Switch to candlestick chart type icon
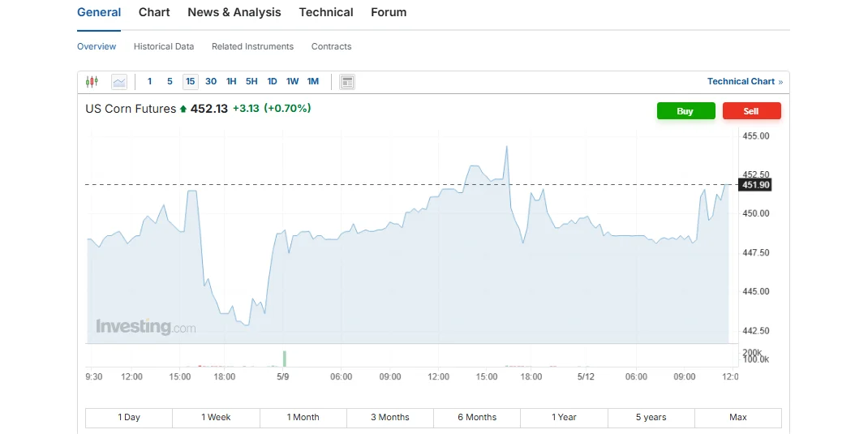Viewport: 868px width, 434px height. point(92,81)
